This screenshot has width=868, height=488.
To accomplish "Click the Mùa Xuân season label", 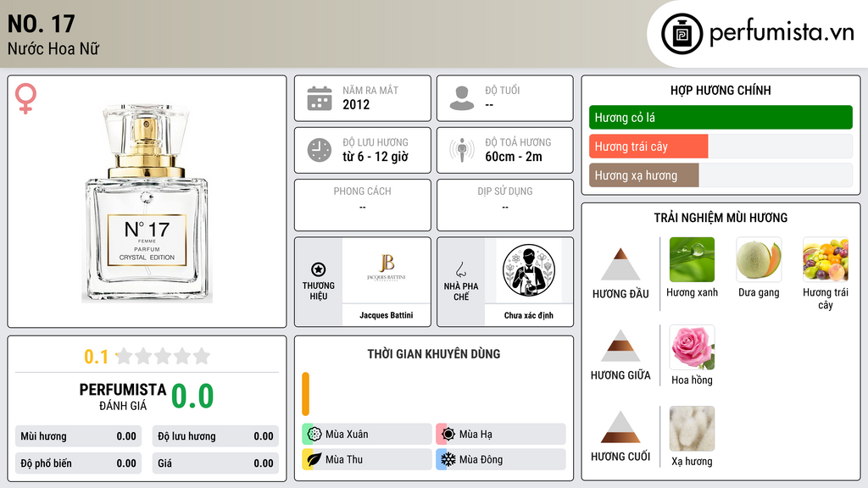I will [x=347, y=434].
